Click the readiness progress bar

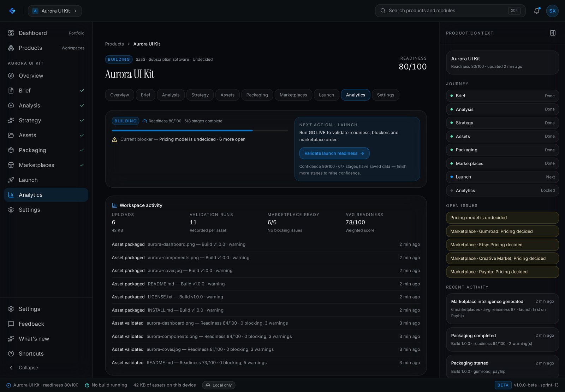(200, 131)
